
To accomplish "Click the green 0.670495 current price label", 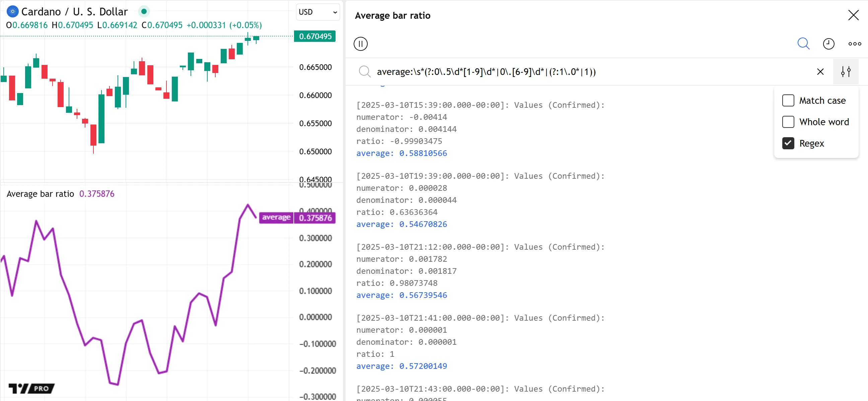I will pyautogui.click(x=315, y=36).
